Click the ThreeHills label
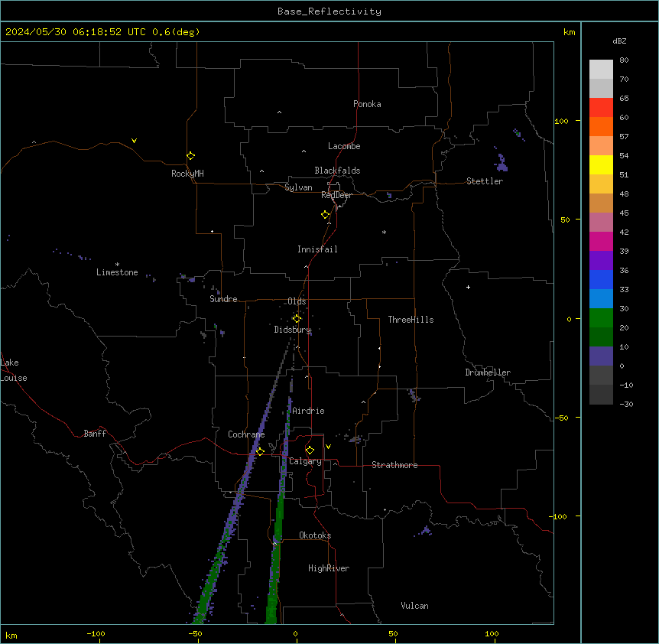 (x=411, y=320)
